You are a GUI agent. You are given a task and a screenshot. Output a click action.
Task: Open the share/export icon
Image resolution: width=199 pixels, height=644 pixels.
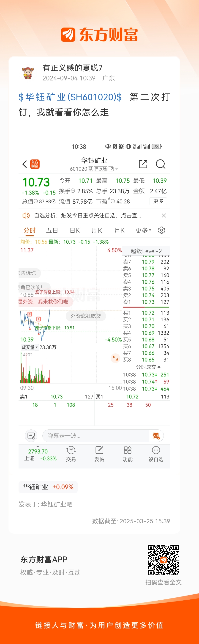(143, 164)
